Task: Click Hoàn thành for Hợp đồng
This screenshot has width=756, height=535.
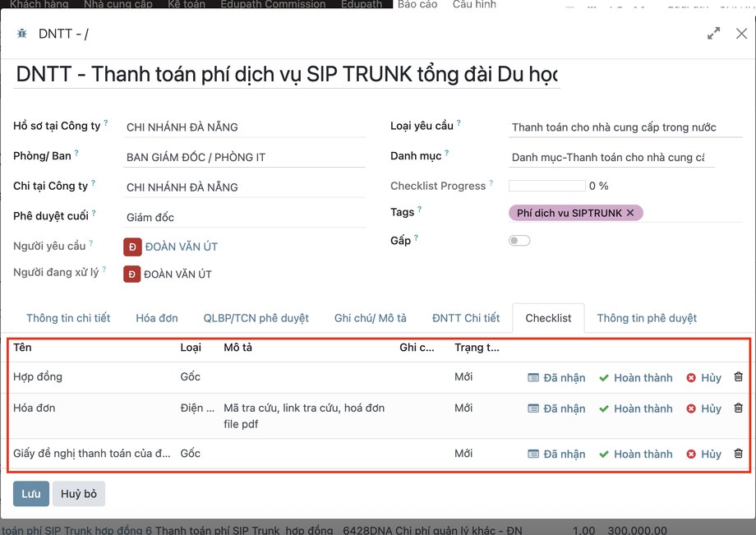Action: (635, 377)
